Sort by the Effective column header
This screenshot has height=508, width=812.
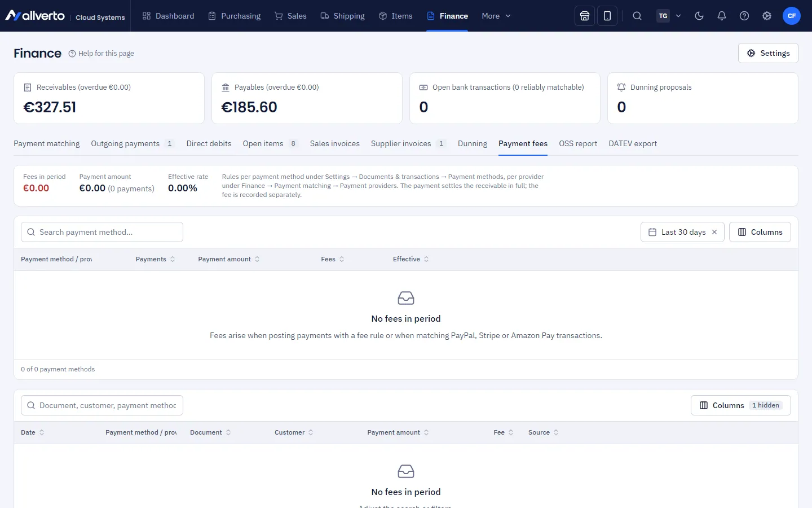coord(411,259)
